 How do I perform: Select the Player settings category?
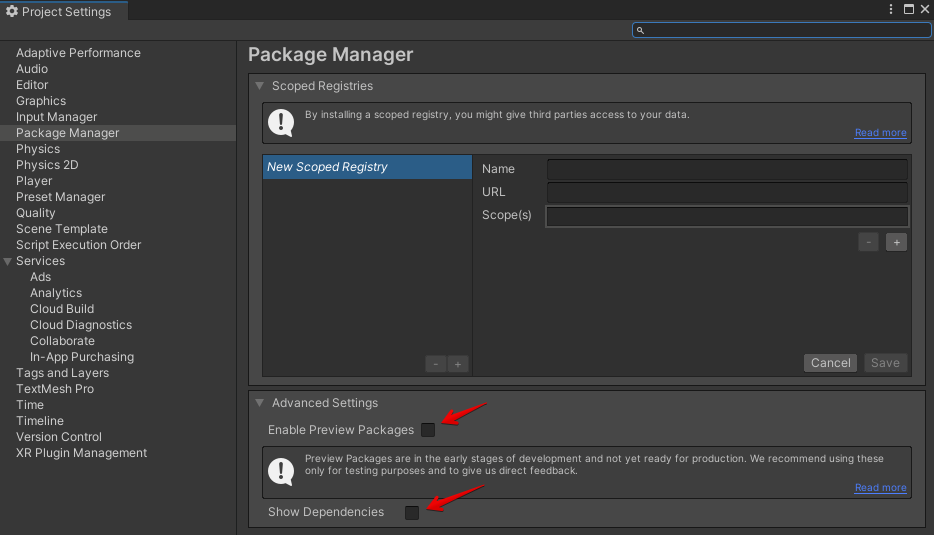(x=34, y=181)
